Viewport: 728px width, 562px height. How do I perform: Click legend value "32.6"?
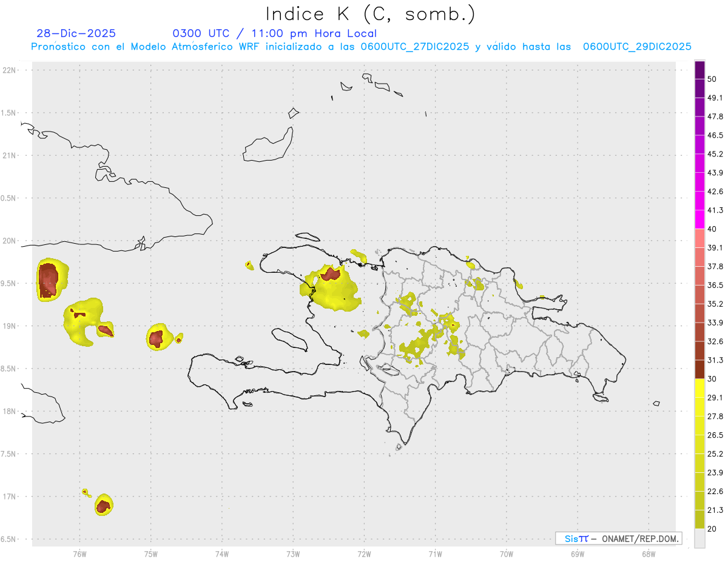(715, 341)
